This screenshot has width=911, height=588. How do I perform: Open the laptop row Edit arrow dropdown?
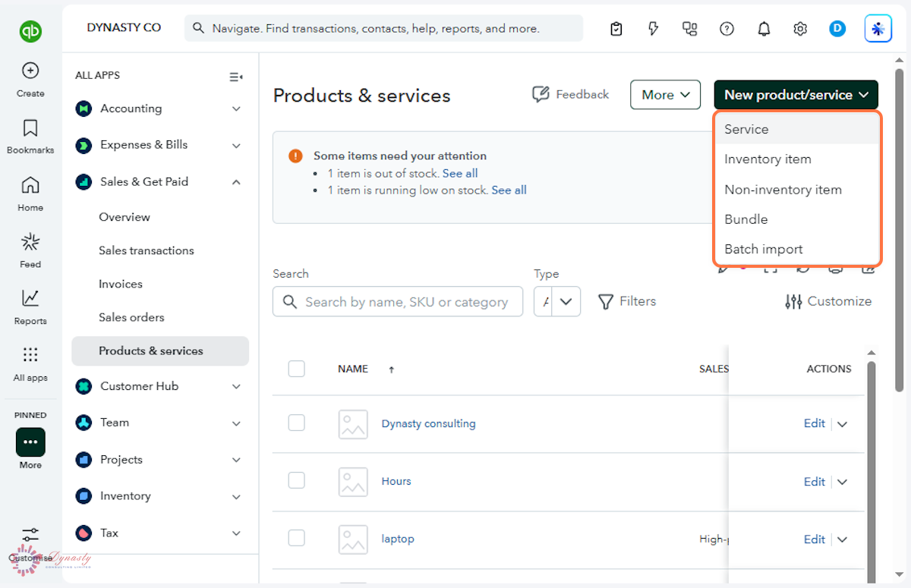tap(842, 539)
